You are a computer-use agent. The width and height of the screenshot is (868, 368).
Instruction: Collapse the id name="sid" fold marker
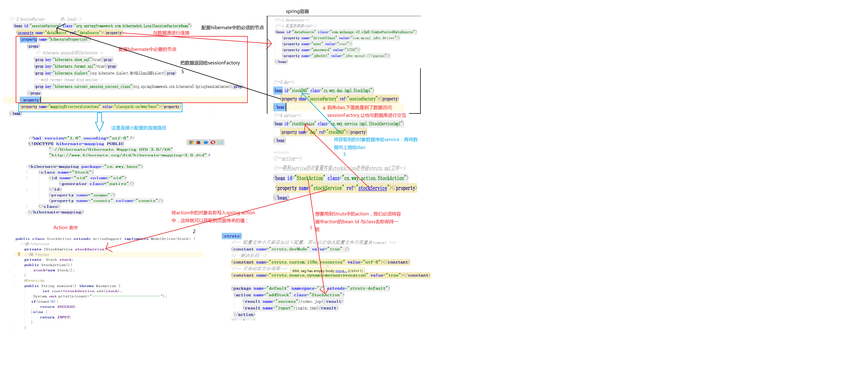(x=27, y=178)
